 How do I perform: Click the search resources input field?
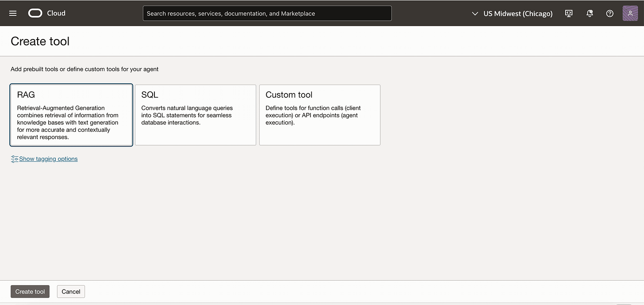click(267, 13)
